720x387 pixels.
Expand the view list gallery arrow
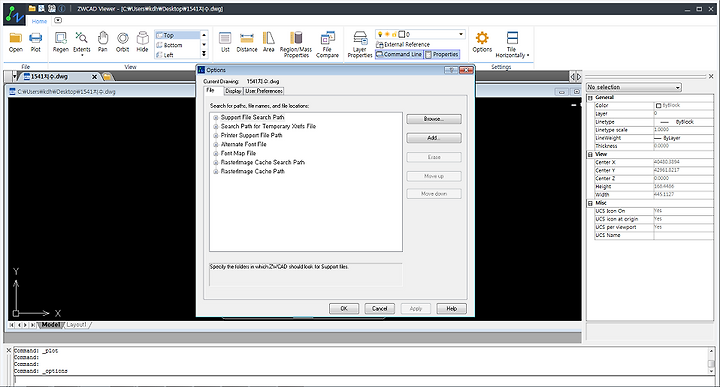pyautogui.click(x=204, y=55)
